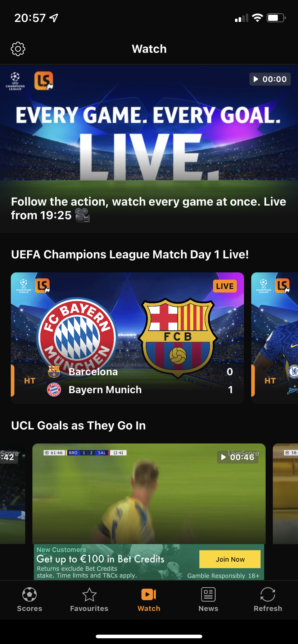Tap the Refresh arrows icon
Screen dimensions: 298x644
click(268, 595)
